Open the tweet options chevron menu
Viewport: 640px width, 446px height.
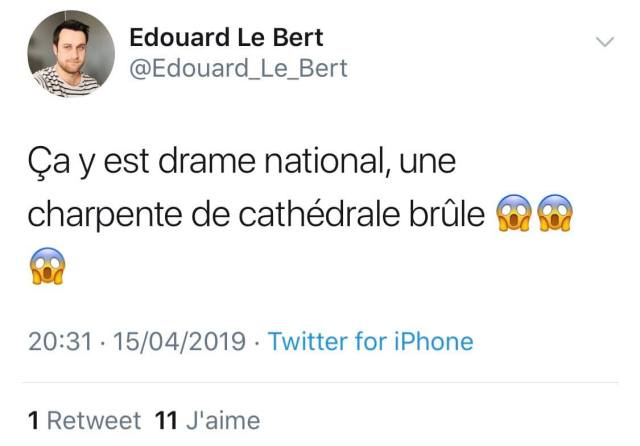coord(604,43)
